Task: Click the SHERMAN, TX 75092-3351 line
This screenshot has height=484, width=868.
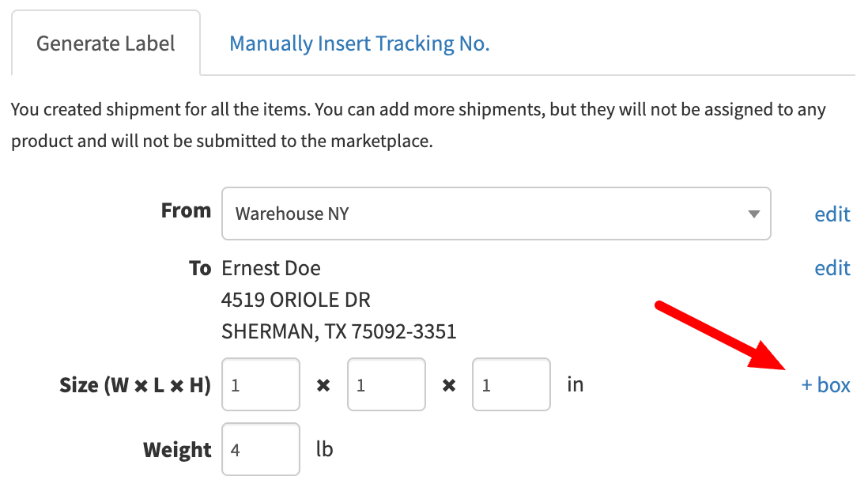Action: 339,331
